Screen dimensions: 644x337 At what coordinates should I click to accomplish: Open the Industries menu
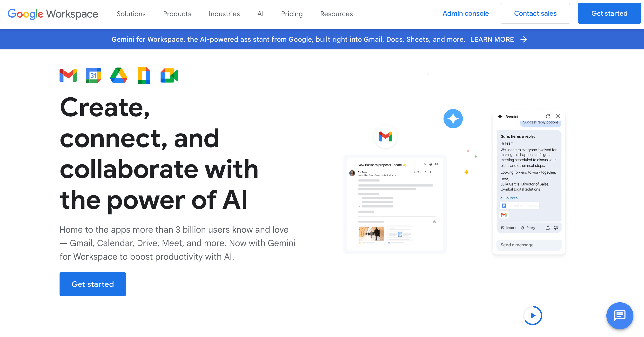pyautogui.click(x=224, y=14)
